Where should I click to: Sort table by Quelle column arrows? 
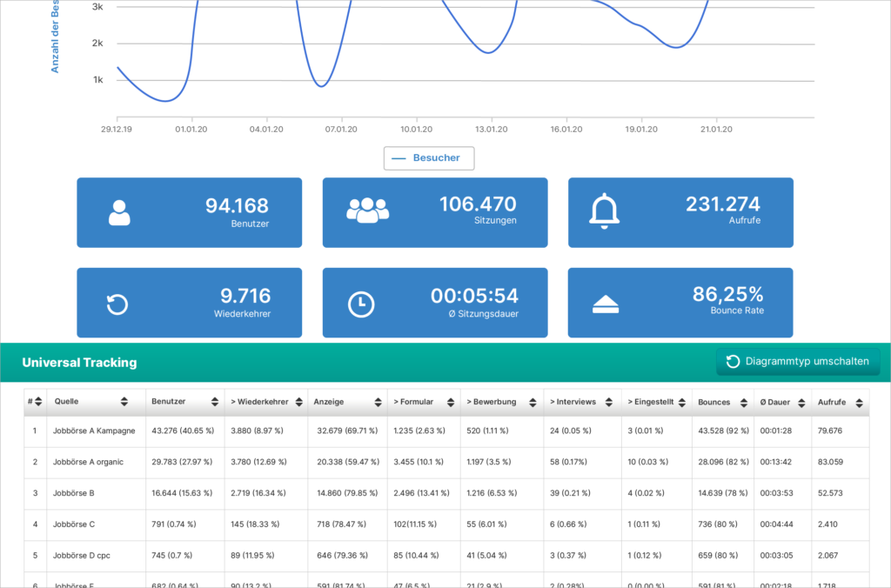coord(124,402)
